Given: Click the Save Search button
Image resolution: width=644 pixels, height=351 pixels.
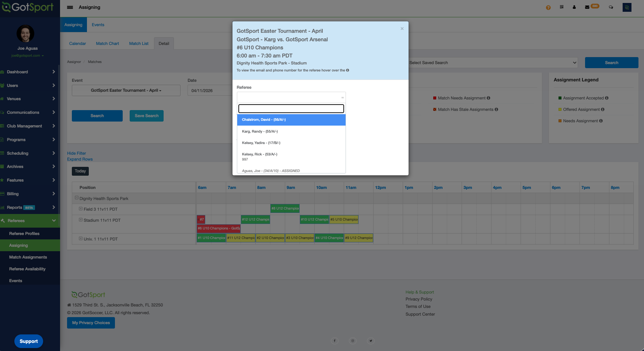Looking at the screenshot, I should [146, 116].
